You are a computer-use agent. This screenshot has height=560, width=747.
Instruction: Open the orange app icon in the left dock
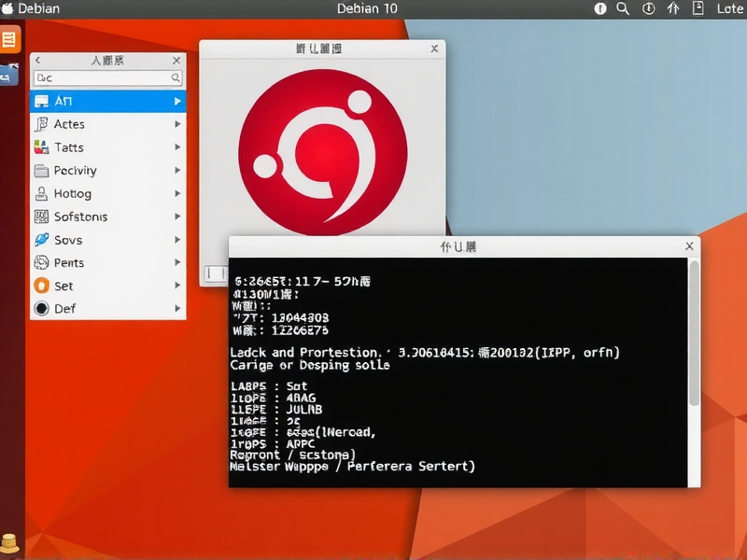[x=12, y=39]
